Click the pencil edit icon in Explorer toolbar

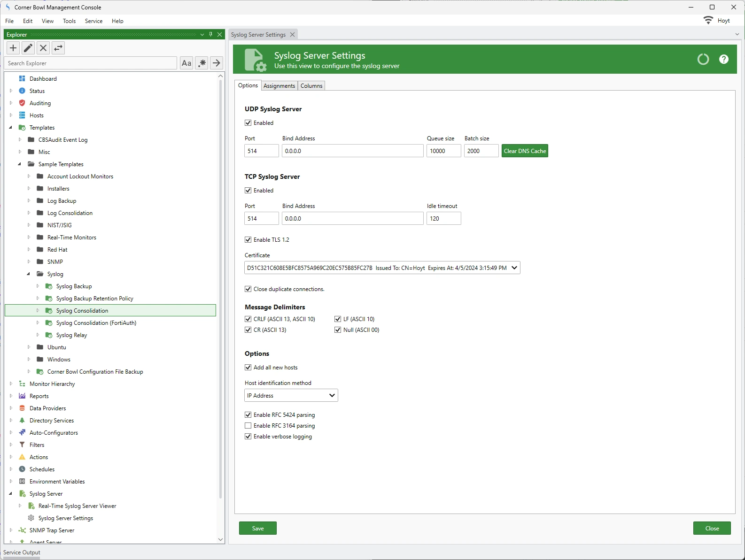pos(28,48)
